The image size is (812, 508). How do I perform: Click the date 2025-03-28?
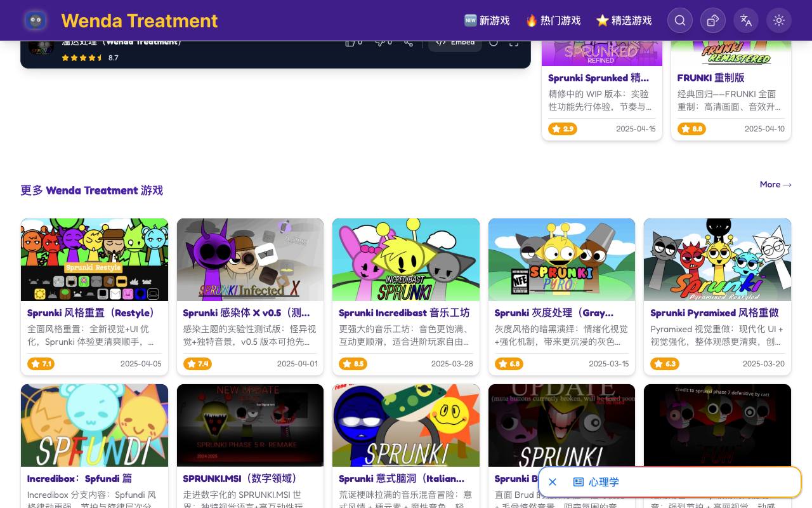point(452,364)
